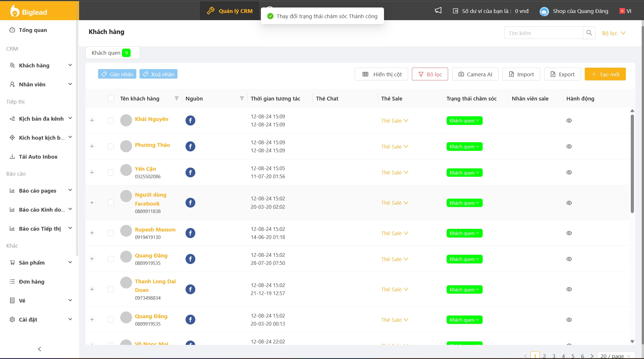Collapse the sidebar with the left arrow
The image size is (644, 359).
click(39, 349)
